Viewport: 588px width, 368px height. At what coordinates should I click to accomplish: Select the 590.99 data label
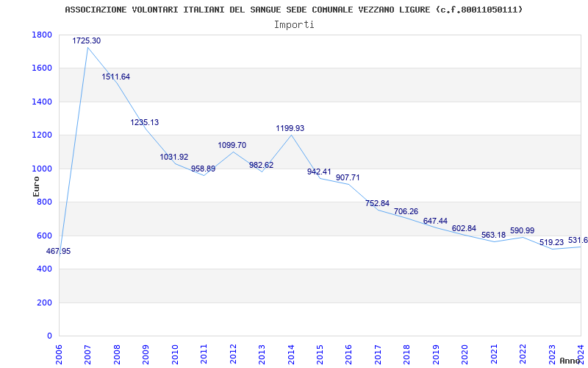[x=522, y=230]
